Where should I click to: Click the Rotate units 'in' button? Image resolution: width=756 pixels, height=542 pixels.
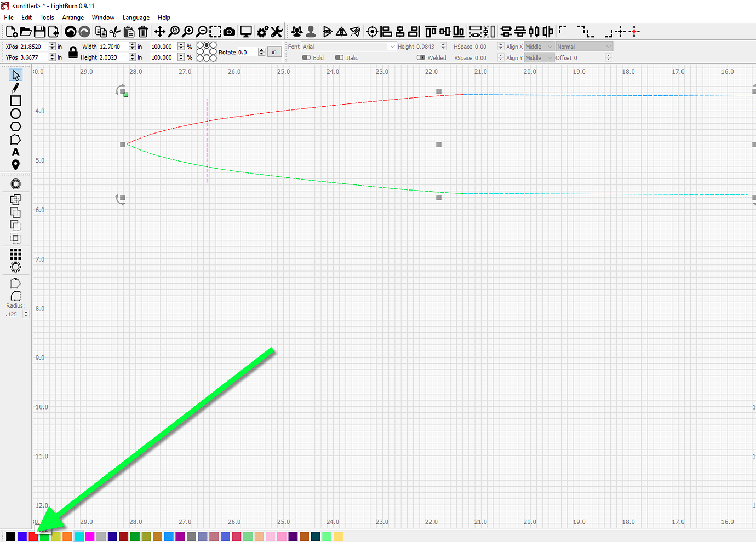tap(274, 51)
